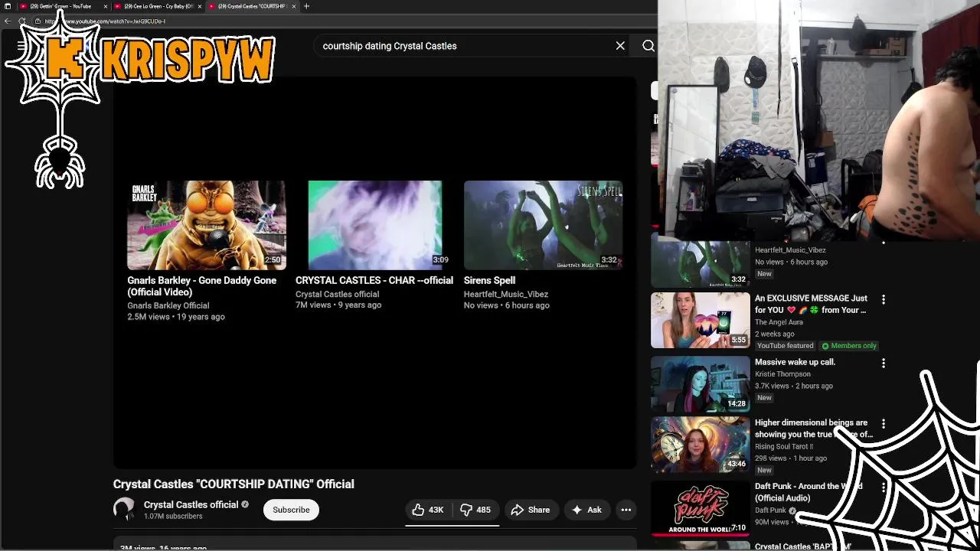The width and height of the screenshot is (980, 551).
Task: Close the Gettin' Grown browser tab
Action: (x=106, y=6)
